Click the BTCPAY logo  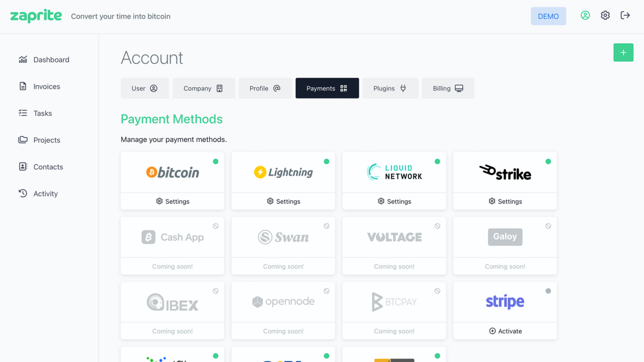pos(394,302)
